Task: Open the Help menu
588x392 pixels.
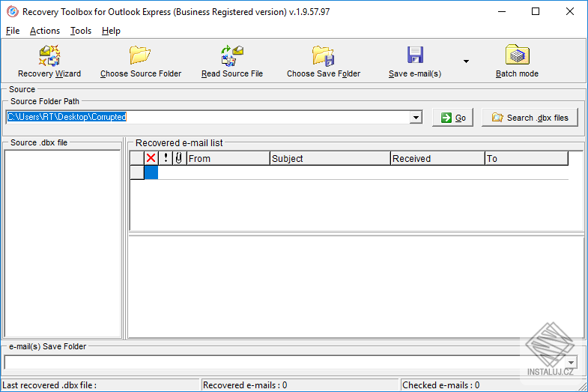Action: (x=111, y=31)
